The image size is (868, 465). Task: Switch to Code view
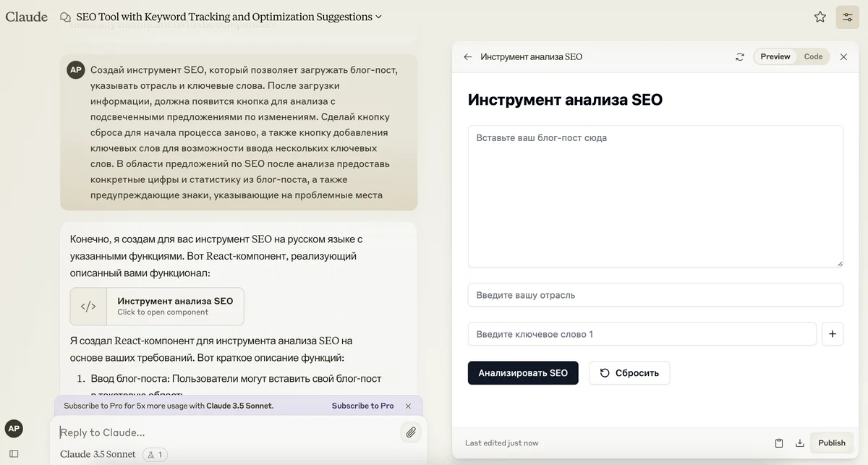(x=813, y=56)
